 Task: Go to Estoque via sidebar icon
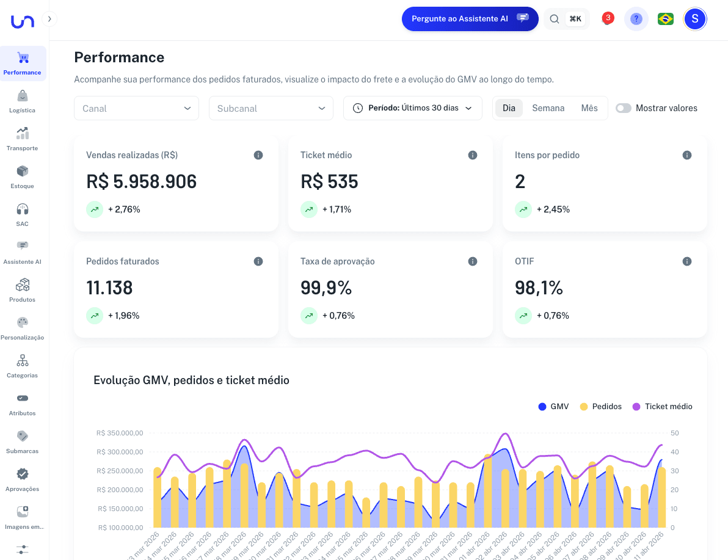(23, 172)
